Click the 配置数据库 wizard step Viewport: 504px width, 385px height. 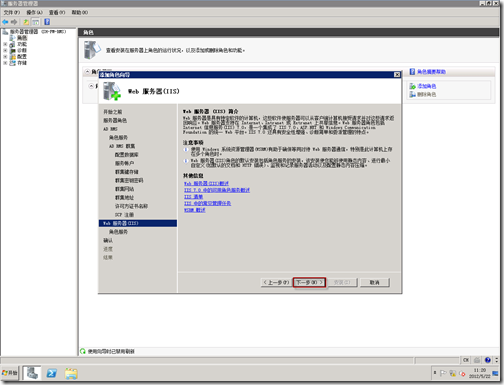pos(126,155)
